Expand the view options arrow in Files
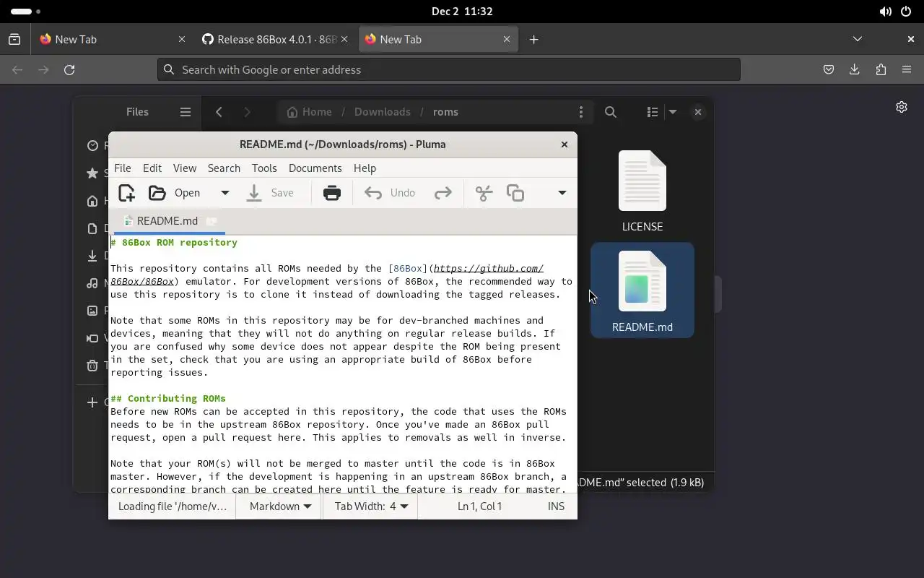This screenshot has width=924, height=578. click(673, 112)
